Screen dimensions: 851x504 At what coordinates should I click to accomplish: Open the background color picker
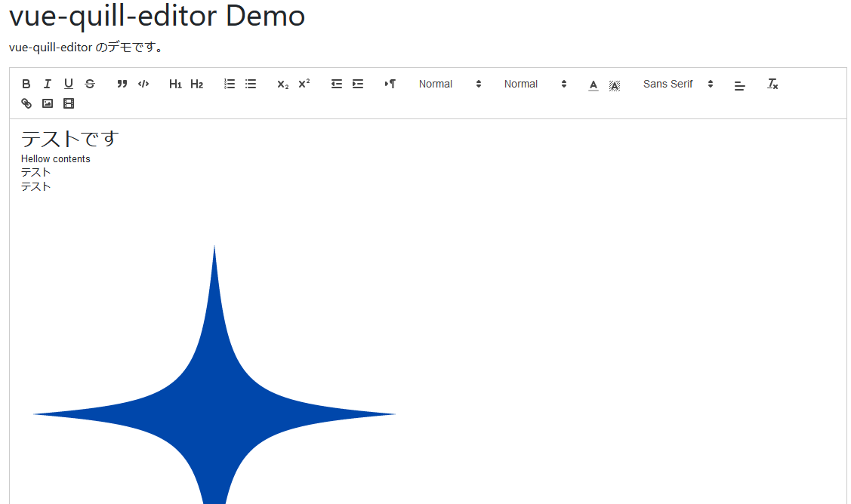coord(615,85)
